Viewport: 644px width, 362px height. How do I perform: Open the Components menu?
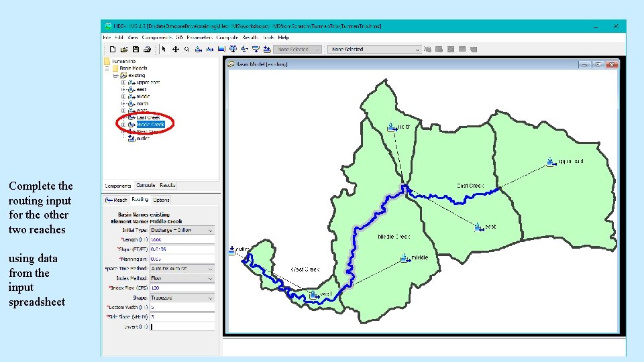click(x=157, y=38)
